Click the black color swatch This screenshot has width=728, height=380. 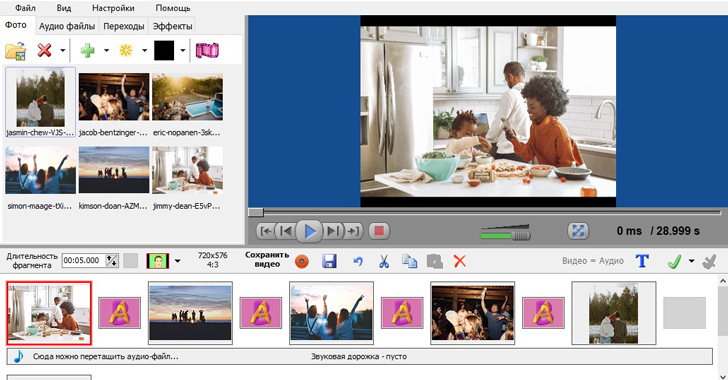tap(164, 50)
